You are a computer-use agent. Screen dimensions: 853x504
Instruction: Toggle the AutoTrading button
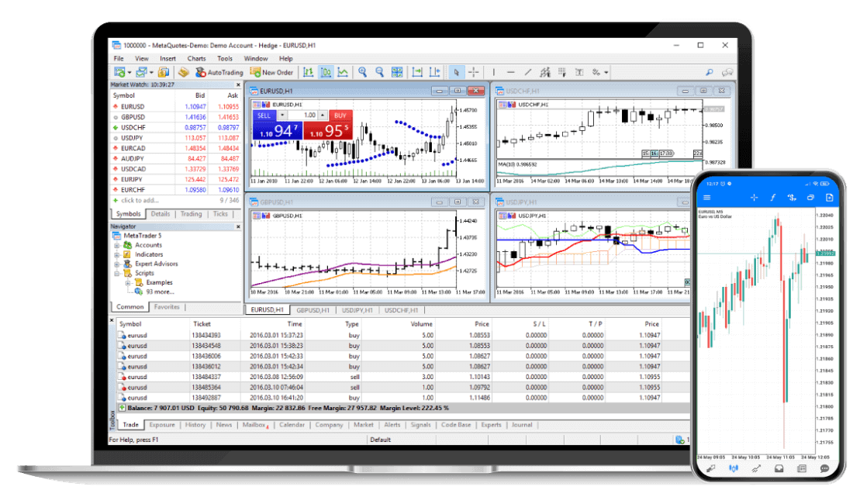point(219,72)
